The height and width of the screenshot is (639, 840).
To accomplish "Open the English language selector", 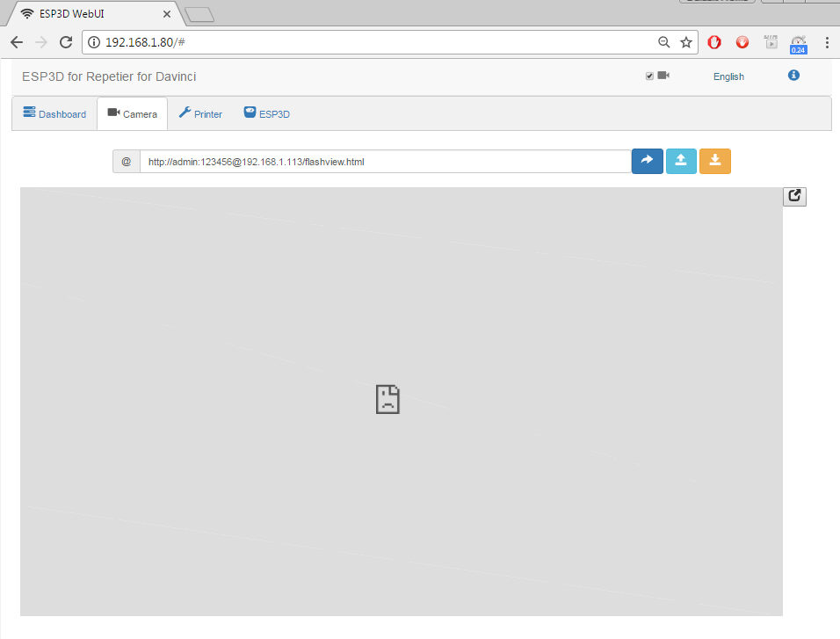I will [728, 76].
